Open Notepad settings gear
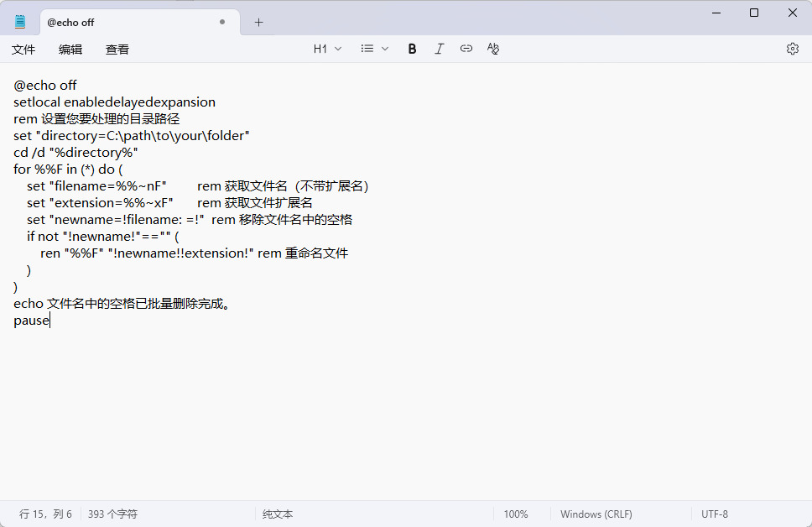 click(792, 49)
